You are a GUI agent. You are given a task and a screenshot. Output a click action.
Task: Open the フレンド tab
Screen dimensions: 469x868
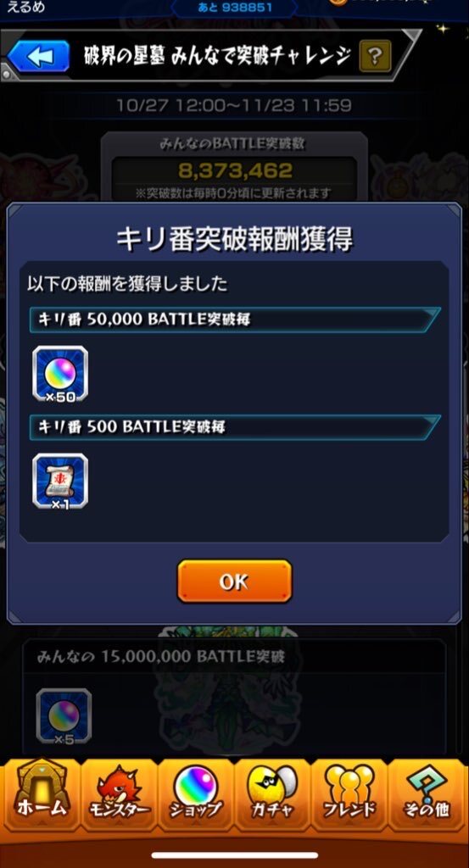(x=349, y=794)
